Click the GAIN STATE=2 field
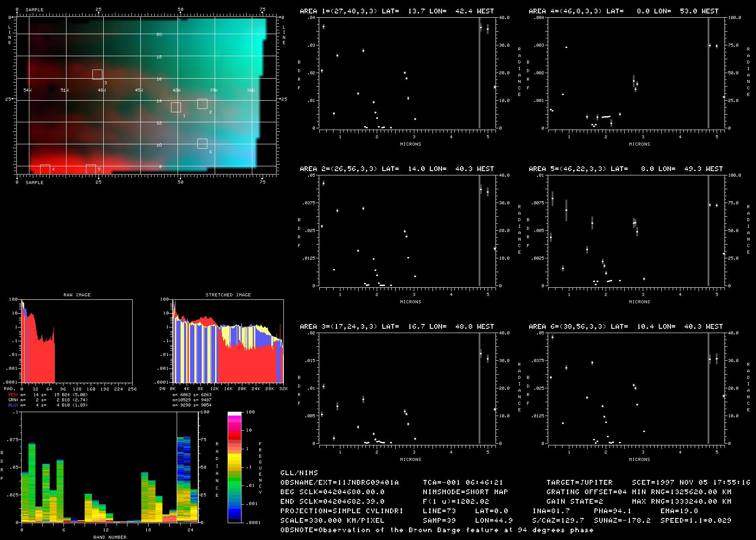 [x=575, y=502]
